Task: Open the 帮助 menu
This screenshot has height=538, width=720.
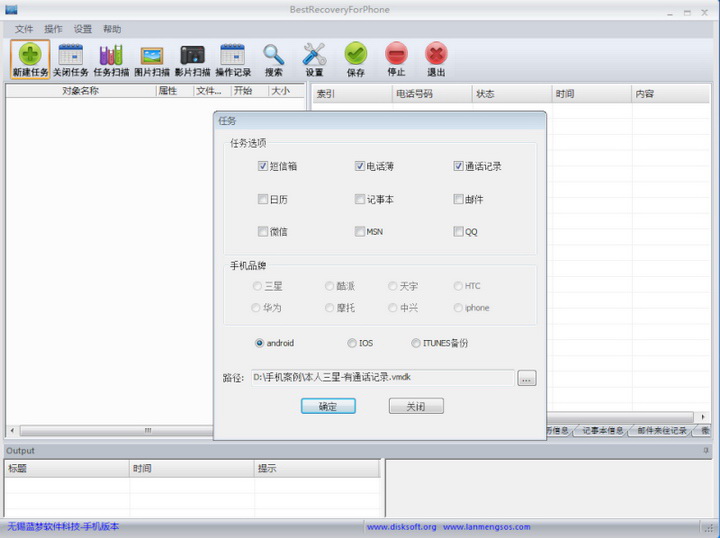Action: coord(112,29)
